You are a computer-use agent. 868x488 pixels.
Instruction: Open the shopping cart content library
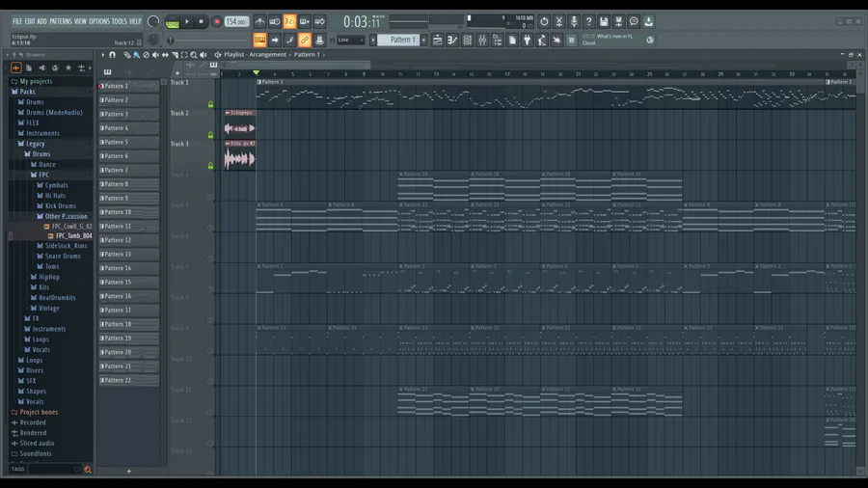(x=572, y=40)
